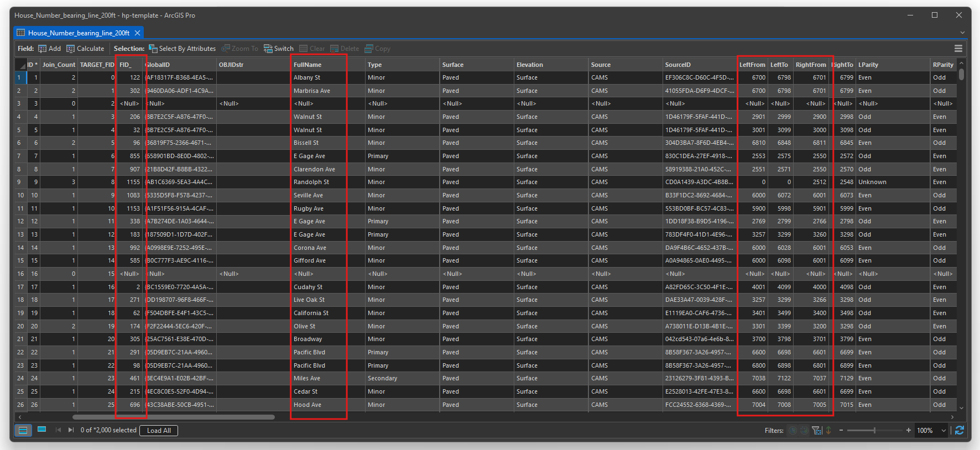Image resolution: width=980 pixels, height=450 pixels.
Task: Select row 1 via its row header
Action: pos(20,77)
